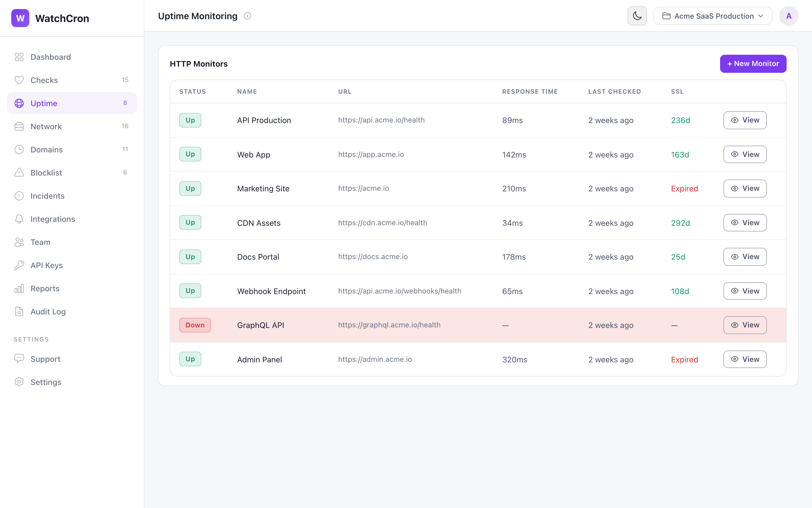Click the Reports bar chart icon
Screen dimensions: 812x508
coord(19,289)
